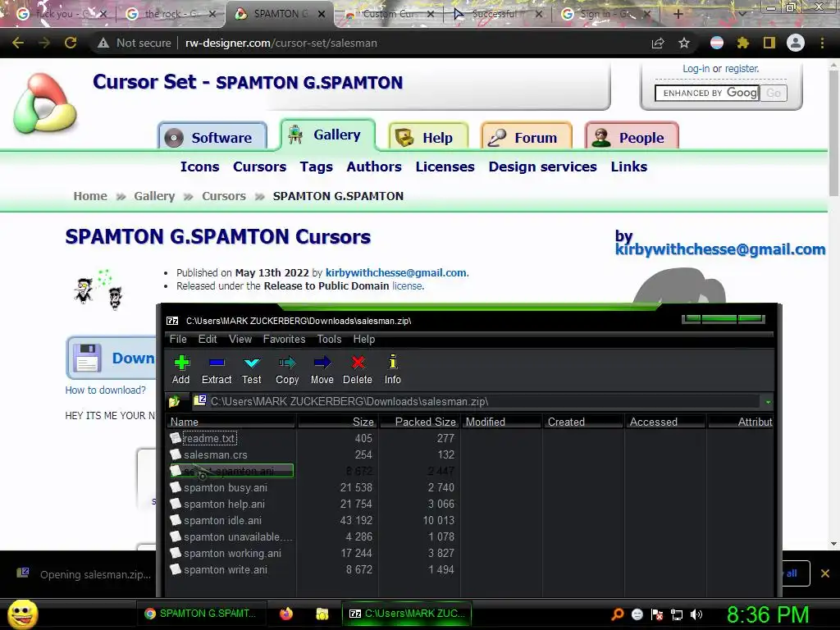Viewport: 840px width, 630px height.
Task: Open the 7-Zip address path dropdown
Action: click(768, 402)
